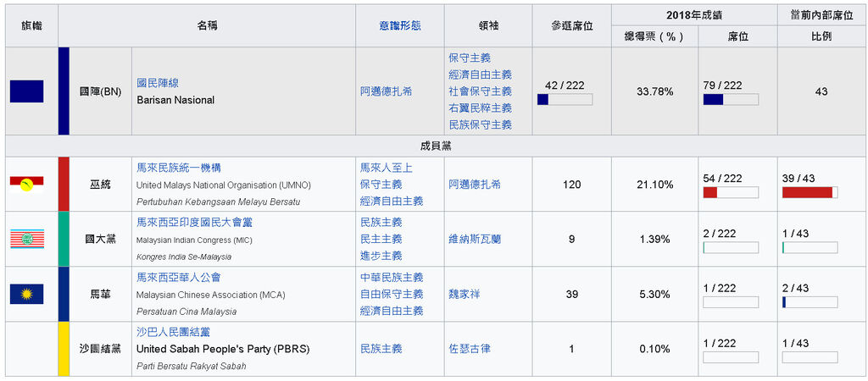Open the 沙巴人民團結黨 link

174,333
